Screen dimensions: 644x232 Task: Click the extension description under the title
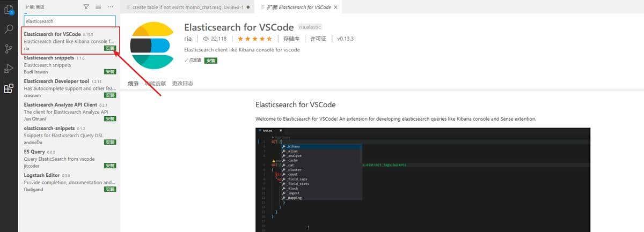click(242, 50)
